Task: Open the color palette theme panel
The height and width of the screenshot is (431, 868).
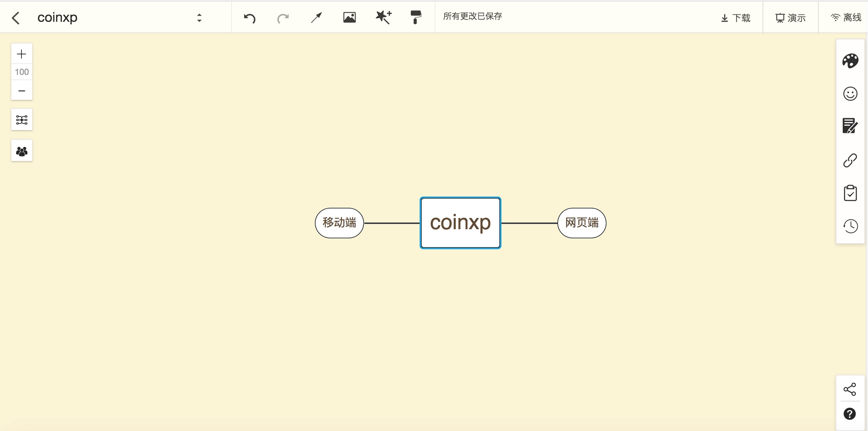Action: [x=850, y=61]
